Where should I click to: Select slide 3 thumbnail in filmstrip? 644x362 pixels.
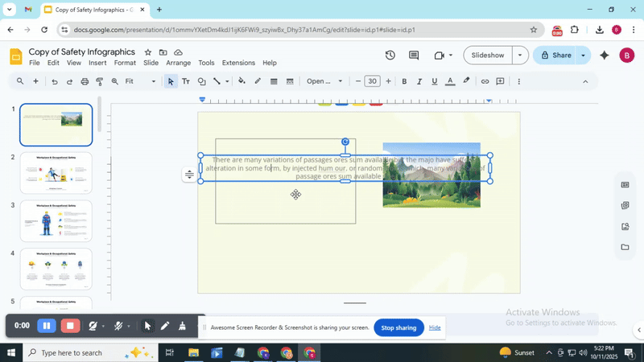[x=56, y=220]
